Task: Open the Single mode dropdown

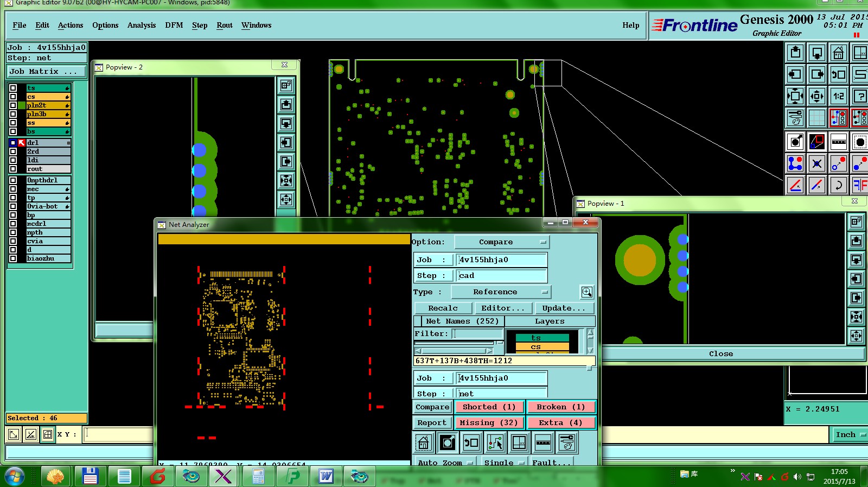Action: point(504,463)
